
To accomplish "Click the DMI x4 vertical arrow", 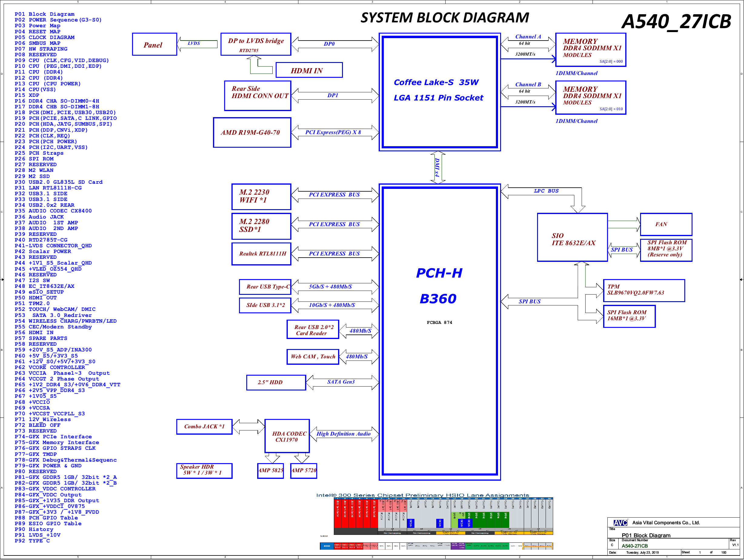I will pyautogui.click(x=438, y=167).
